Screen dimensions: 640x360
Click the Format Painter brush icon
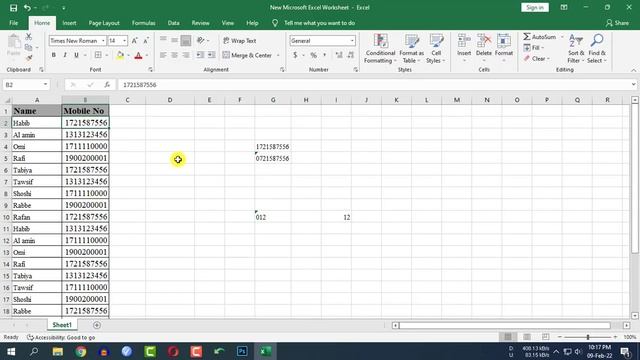[29, 58]
